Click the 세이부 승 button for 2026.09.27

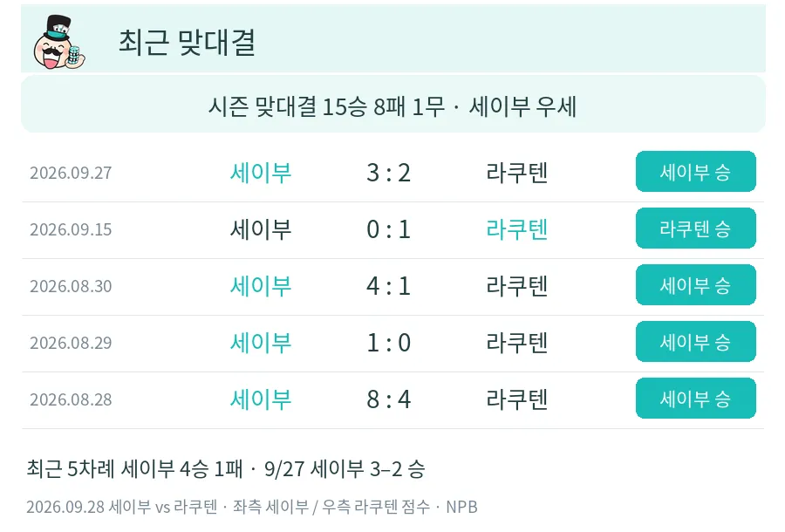pos(695,172)
